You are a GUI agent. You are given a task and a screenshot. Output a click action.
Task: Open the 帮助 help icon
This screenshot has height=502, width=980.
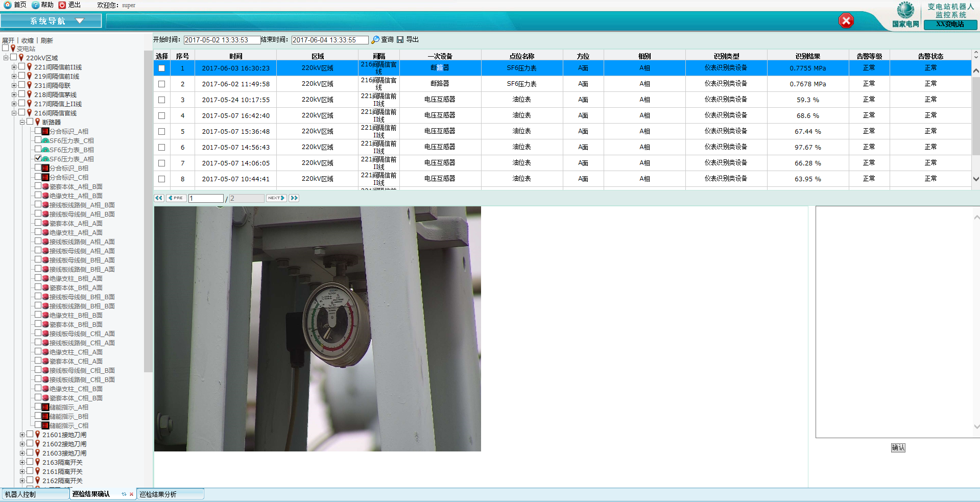[x=35, y=5]
